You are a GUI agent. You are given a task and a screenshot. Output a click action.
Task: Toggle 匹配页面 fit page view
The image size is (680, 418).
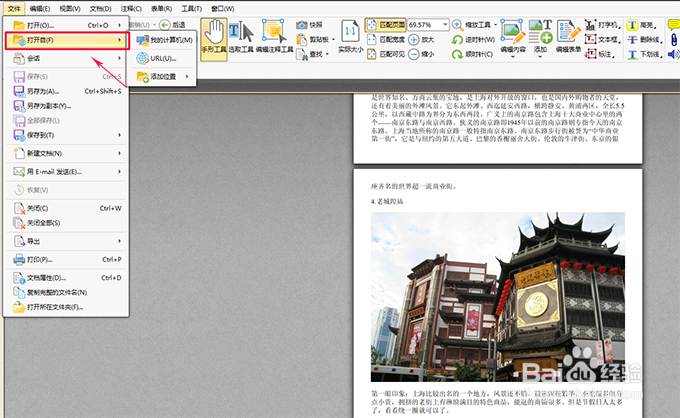point(386,25)
